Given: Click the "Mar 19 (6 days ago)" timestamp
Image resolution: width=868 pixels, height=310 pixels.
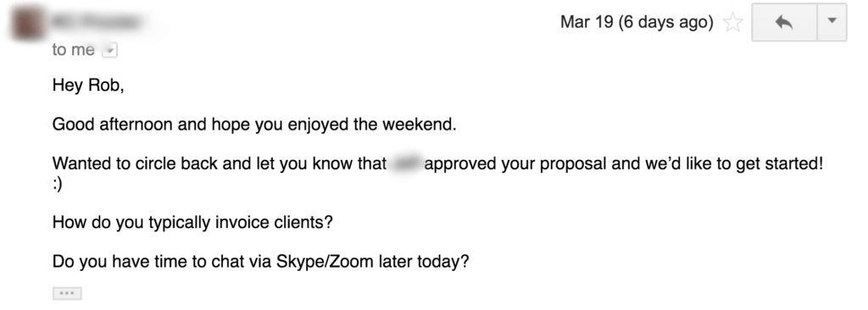Looking at the screenshot, I should [637, 22].
